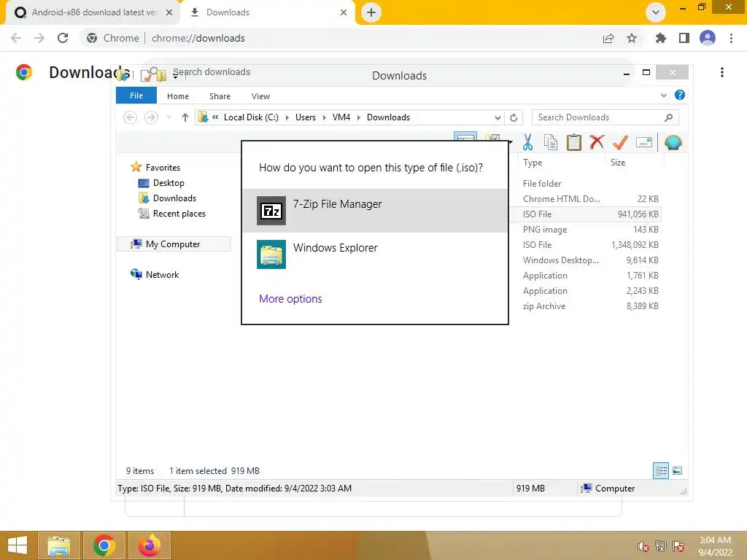This screenshot has width=747, height=560.
Task: Select Users in address breadcrumb
Action: pos(306,117)
